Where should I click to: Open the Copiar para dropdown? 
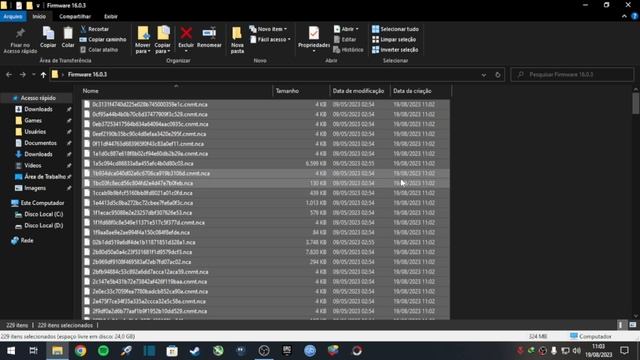pyautogui.click(x=162, y=48)
